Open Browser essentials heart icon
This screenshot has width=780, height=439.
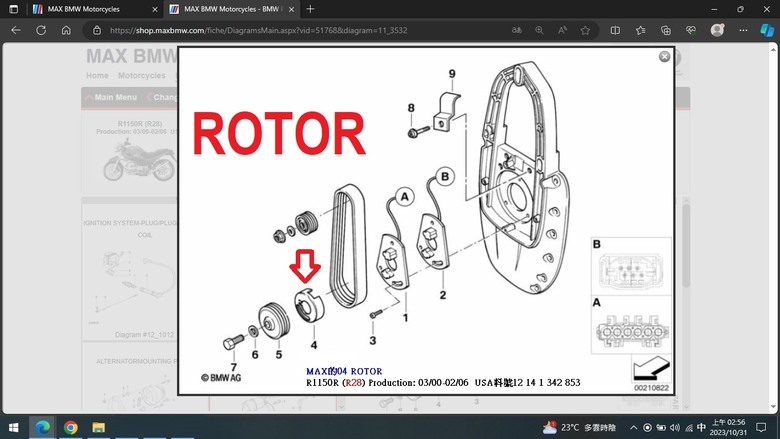coord(690,30)
